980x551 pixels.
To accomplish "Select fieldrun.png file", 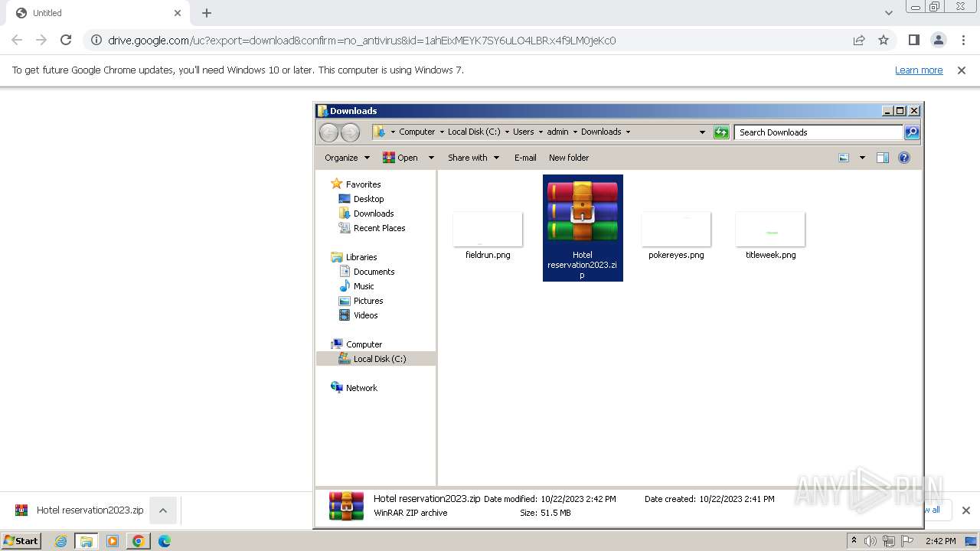I will tap(488, 236).
